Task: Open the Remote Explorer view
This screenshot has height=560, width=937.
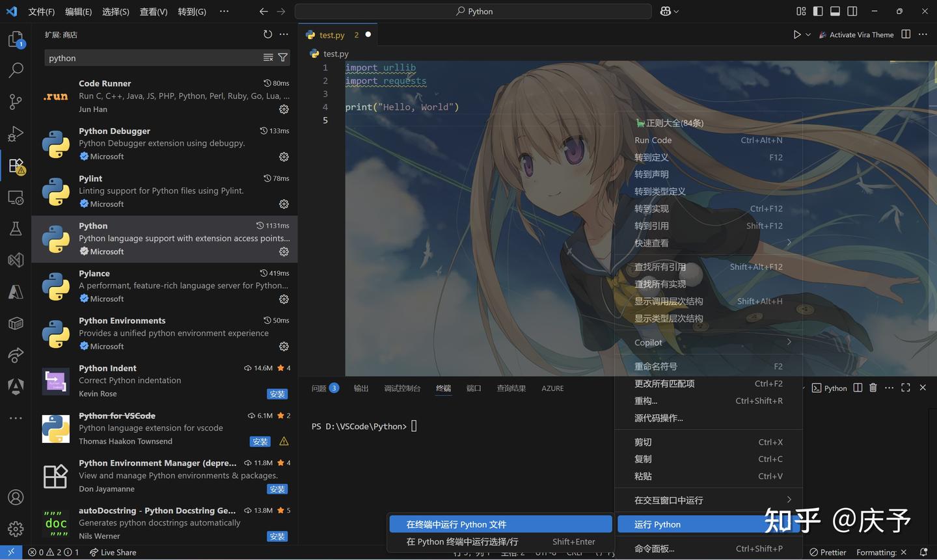Action: click(x=16, y=197)
